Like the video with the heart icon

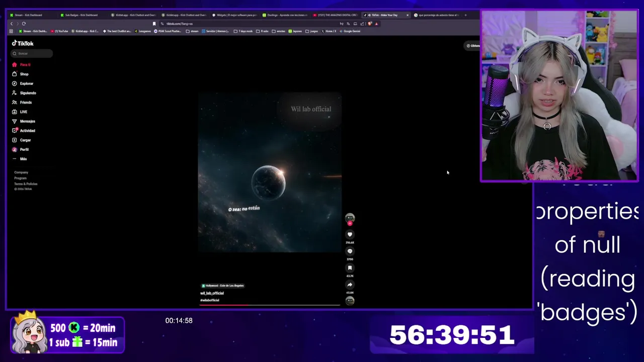point(350,234)
